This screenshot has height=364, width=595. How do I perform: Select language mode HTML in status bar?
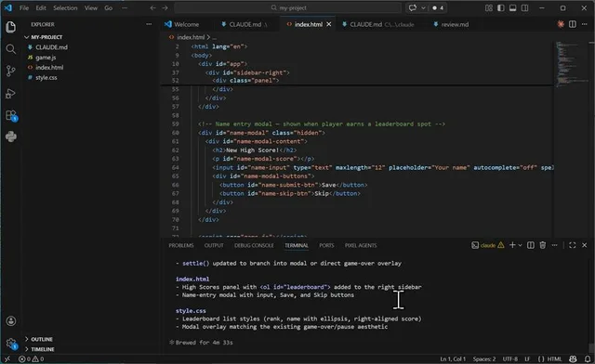tap(554, 358)
